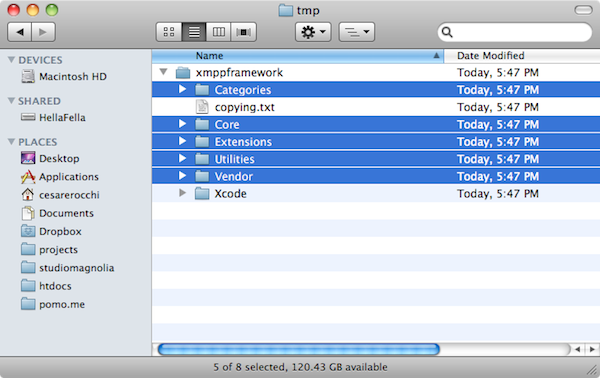
Task: Open the Action gear menu
Action: (313, 32)
